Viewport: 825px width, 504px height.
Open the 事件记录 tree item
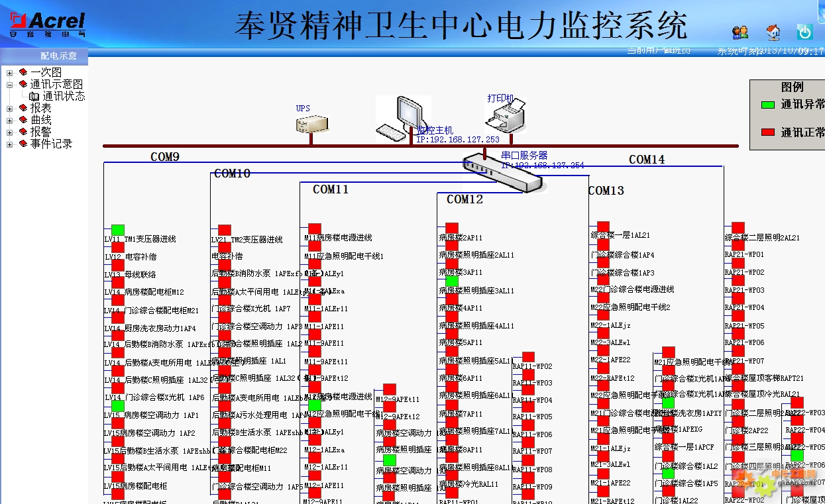(51, 144)
